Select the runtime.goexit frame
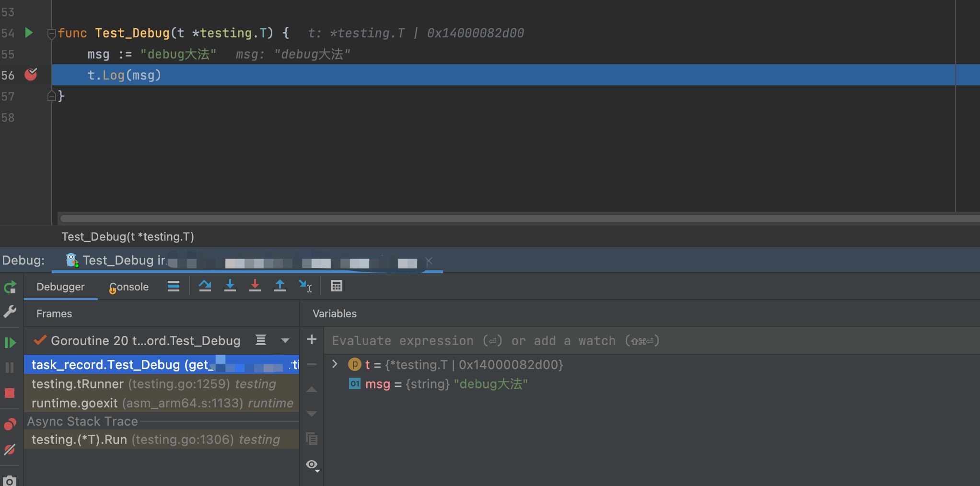980x486 pixels. (162, 403)
